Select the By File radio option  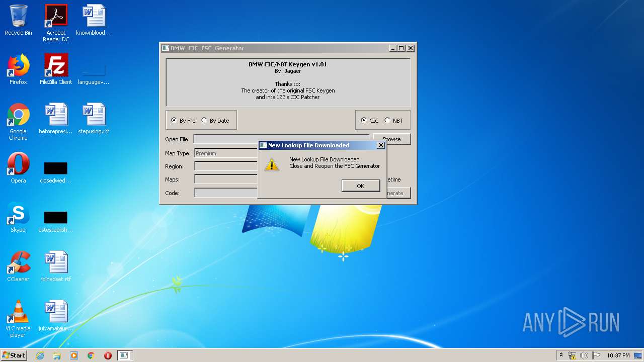coord(184,121)
